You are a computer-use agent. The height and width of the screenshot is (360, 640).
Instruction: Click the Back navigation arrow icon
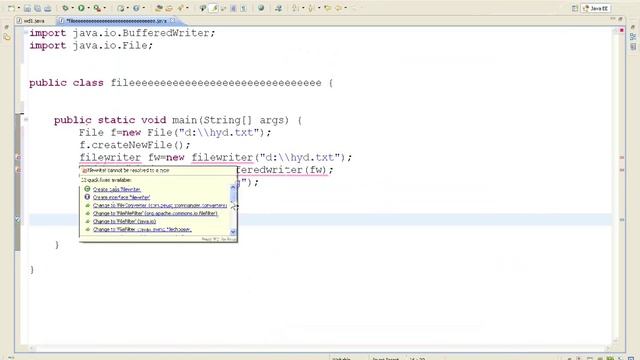[328, 8]
